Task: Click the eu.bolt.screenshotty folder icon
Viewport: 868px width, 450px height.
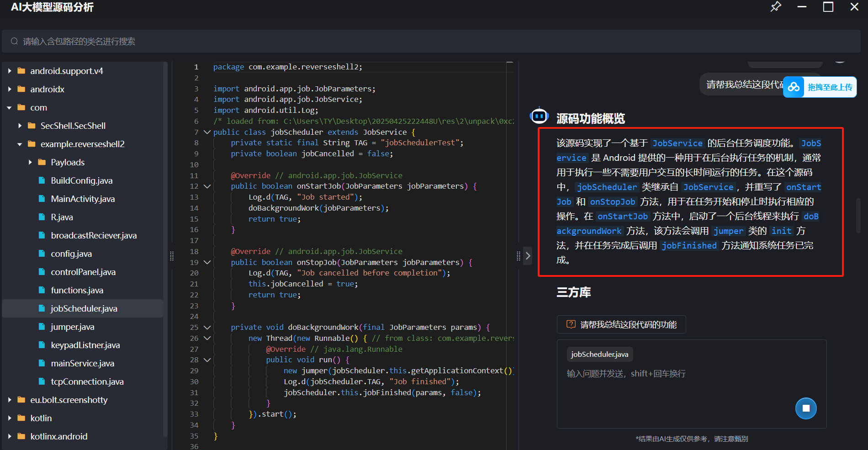Action: (x=21, y=400)
